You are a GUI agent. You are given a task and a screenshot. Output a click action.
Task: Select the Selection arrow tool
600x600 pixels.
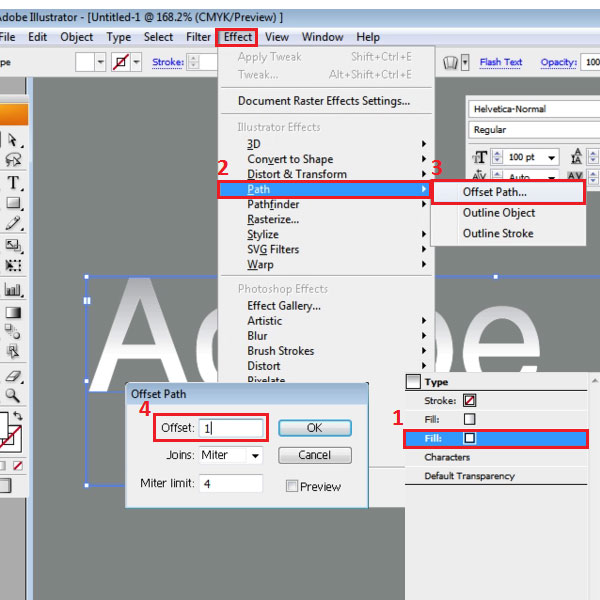coord(13,140)
